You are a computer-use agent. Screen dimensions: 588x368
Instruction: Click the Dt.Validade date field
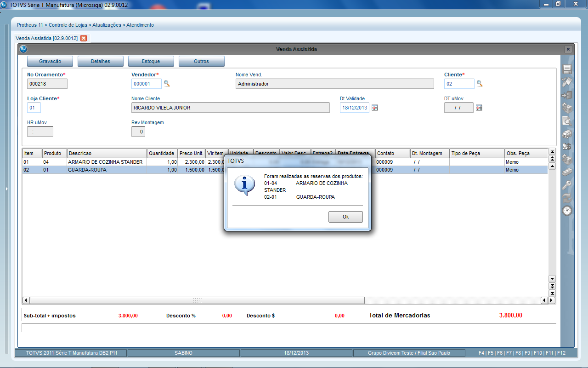pos(355,108)
